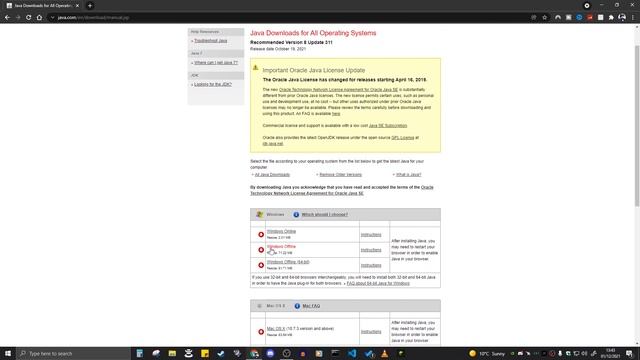Open the Remove Older Versions link
The height and width of the screenshot is (360, 640).
(x=340, y=175)
